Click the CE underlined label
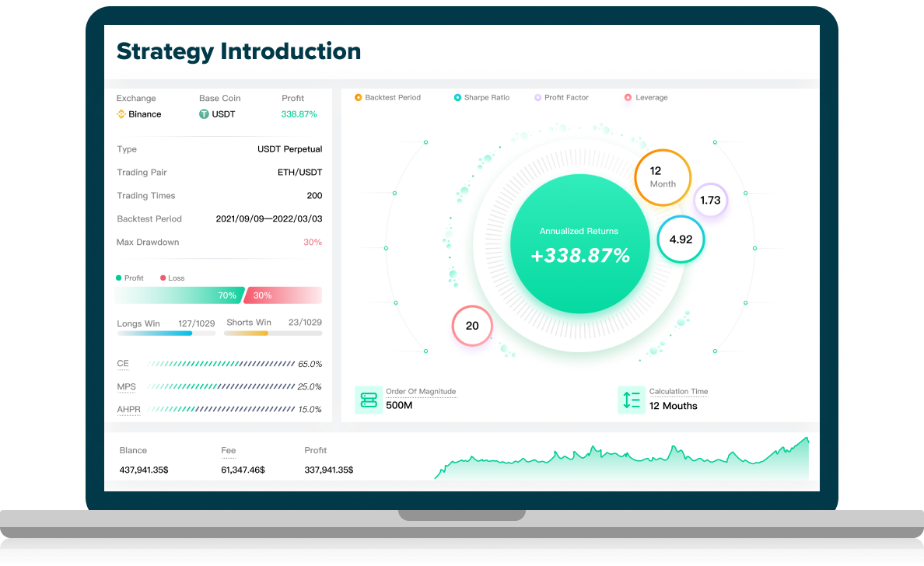Viewport: 924px width, 566px height. pos(123,363)
